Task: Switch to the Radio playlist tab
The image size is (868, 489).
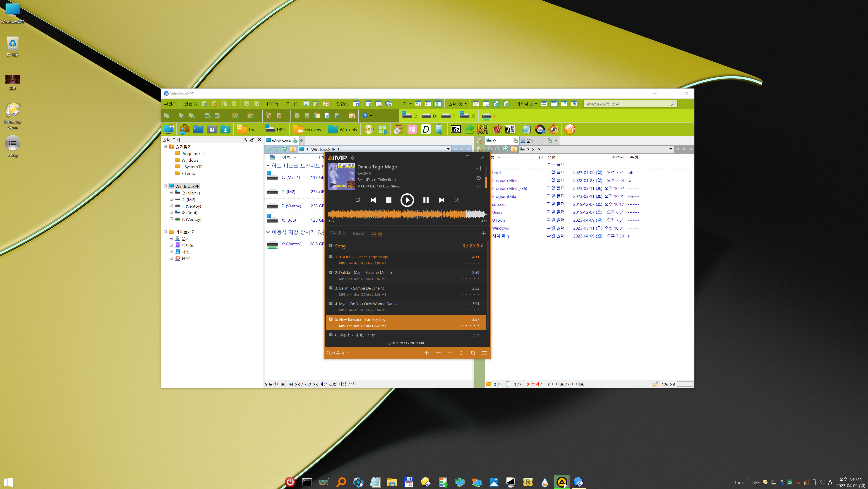Action: [359, 233]
